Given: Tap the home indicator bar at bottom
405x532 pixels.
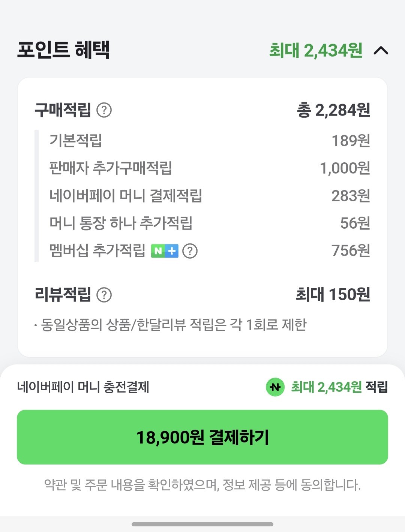Looking at the screenshot, I should tap(202, 524).
